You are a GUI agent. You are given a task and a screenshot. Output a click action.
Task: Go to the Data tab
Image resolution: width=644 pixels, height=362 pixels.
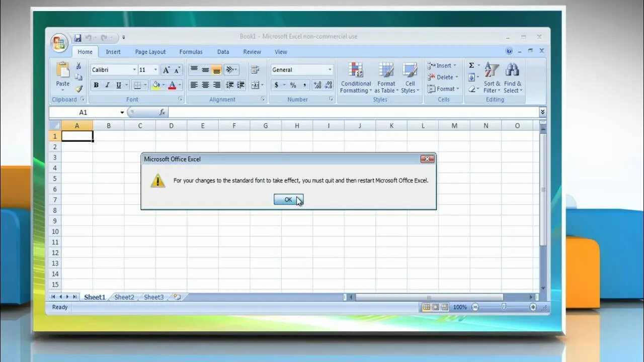[223, 52]
